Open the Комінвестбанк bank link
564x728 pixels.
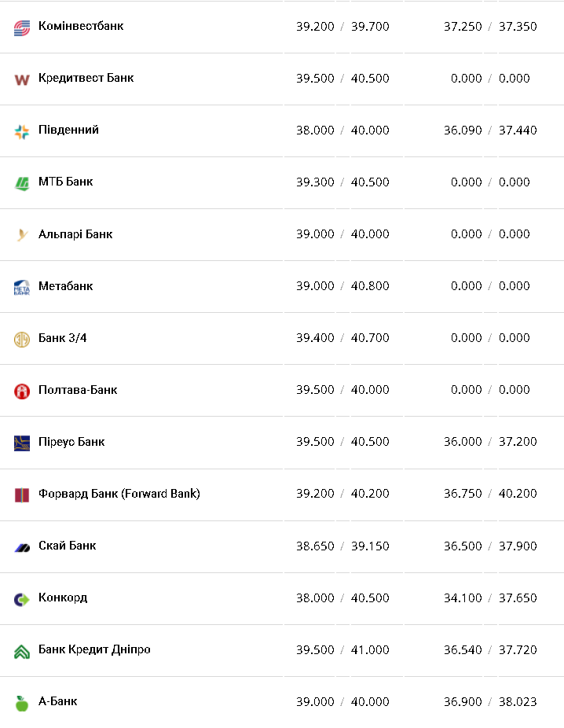(81, 26)
